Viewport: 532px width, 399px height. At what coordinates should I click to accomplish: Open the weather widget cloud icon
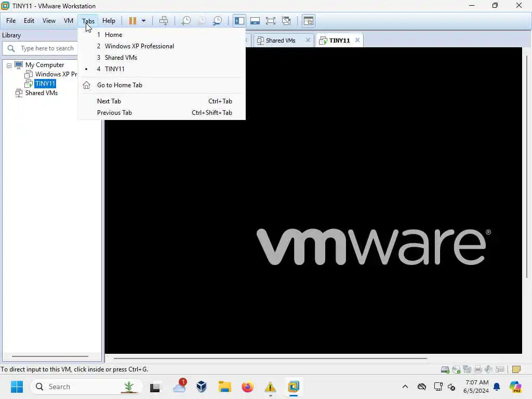coord(179,386)
